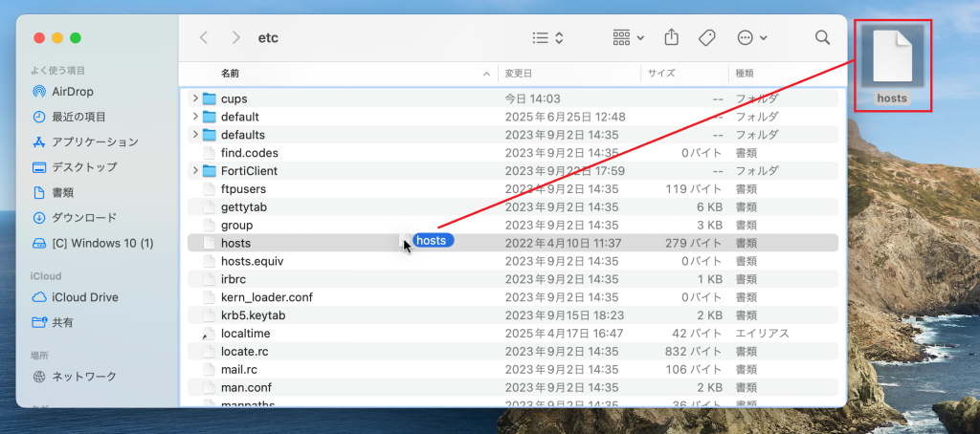Select the krb5.keytab file
The height and width of the screenshot is (434, 980).
coord(513,316)
